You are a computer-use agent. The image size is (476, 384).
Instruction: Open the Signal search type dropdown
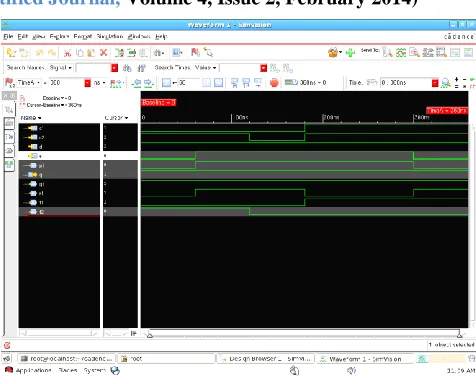tap(60, 68)
